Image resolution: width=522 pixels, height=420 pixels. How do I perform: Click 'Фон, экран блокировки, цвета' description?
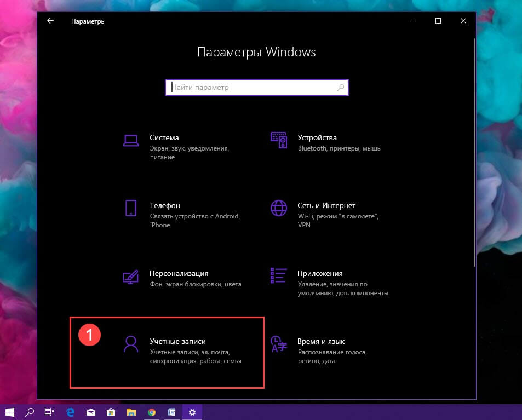(196, 284)
